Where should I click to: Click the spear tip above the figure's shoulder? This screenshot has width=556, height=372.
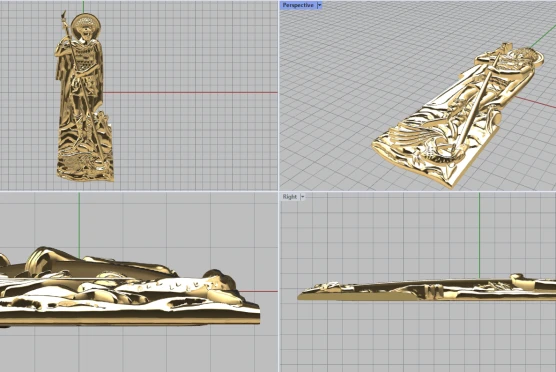click(64, 16)
